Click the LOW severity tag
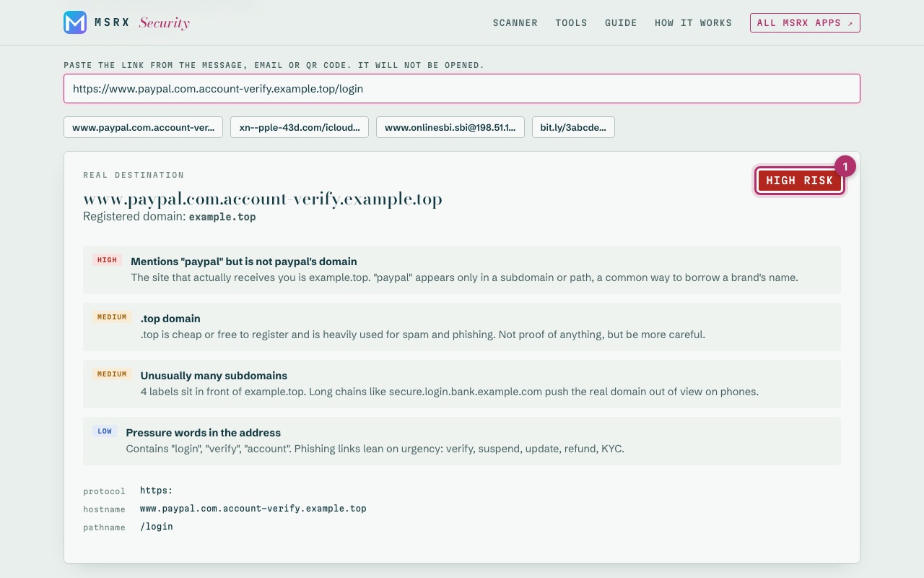The width and height of the screenshot is (924, 578). (x=105, y=431)
